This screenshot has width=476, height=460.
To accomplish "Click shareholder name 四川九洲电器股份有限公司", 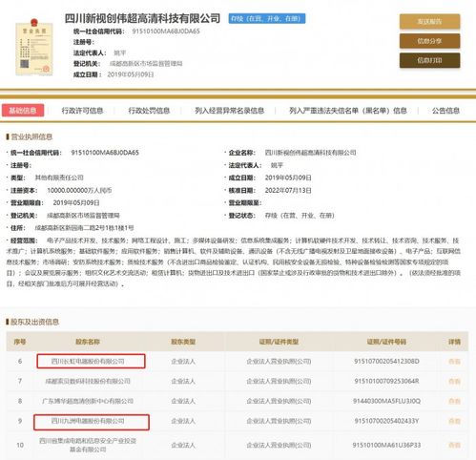I will pyautogui.click(x=88, y=421).
